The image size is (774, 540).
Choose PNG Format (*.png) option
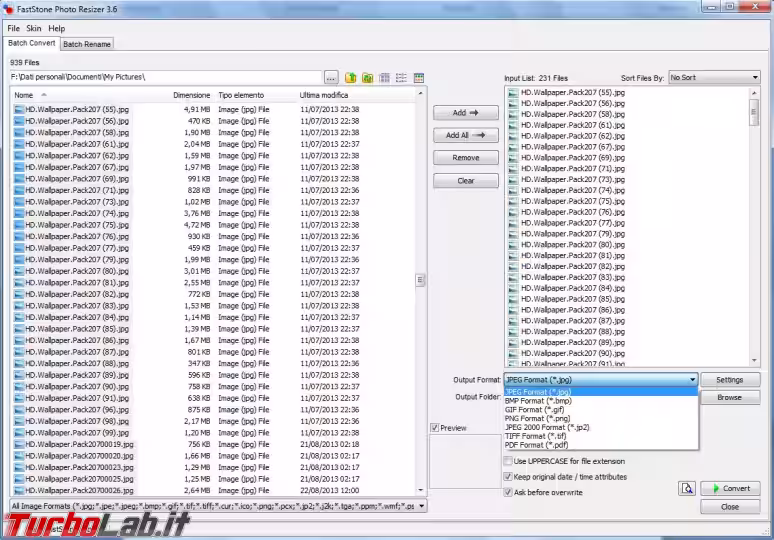(x=601, y=419)
